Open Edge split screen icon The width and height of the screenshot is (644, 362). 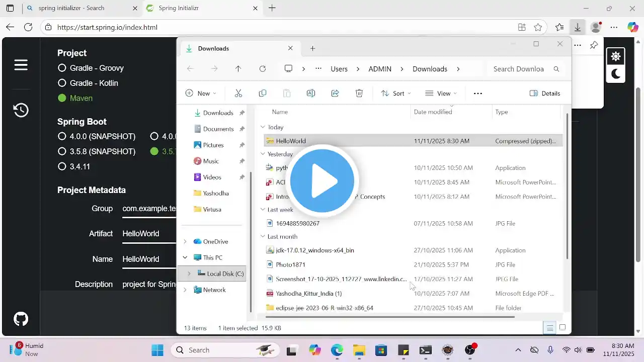click(522, 27)
